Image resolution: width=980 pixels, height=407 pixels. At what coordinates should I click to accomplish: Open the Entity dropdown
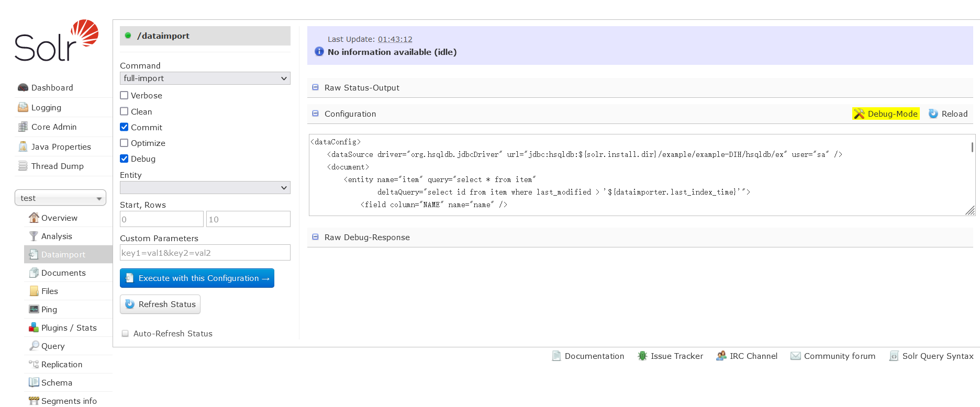point(205,188)
